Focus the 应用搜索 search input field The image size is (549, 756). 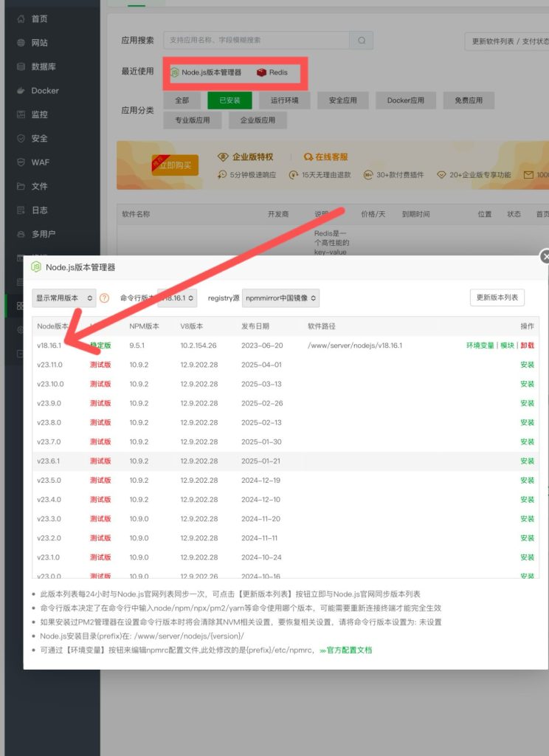click(x=257, y=41)
